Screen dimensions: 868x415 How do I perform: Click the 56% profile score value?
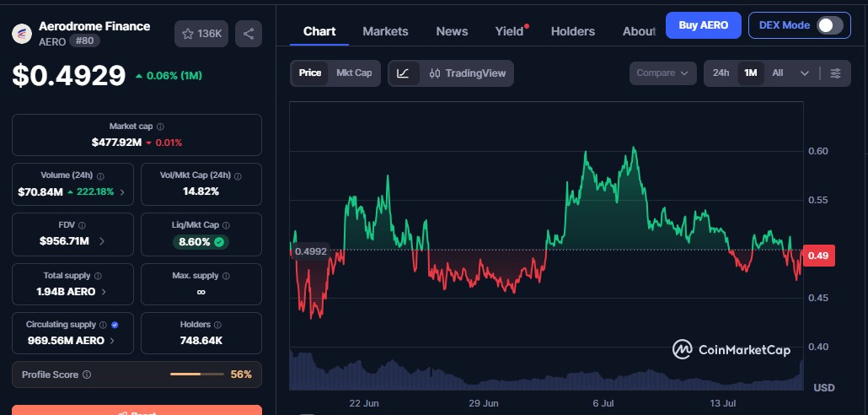[241, 375]
